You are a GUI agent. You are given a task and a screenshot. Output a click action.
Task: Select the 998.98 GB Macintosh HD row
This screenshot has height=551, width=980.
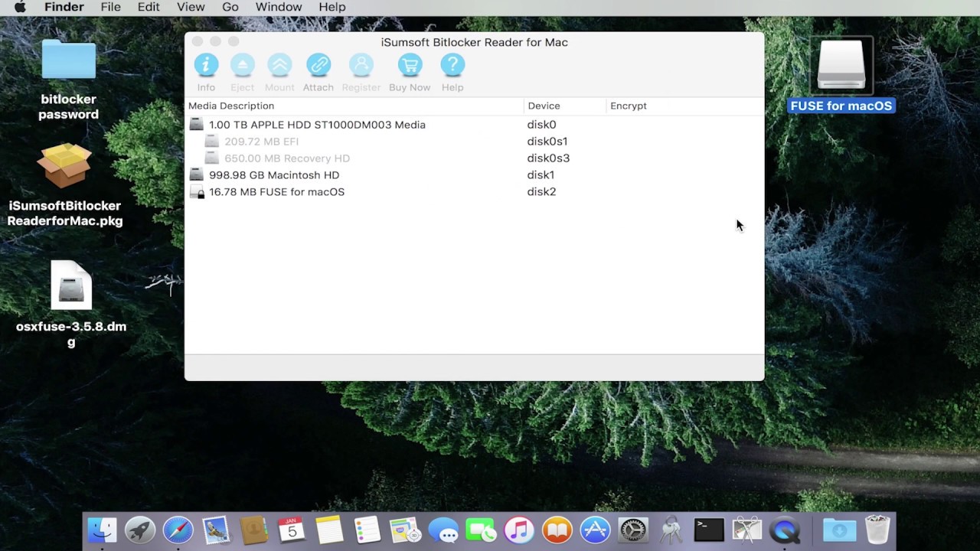pos(474,175)
